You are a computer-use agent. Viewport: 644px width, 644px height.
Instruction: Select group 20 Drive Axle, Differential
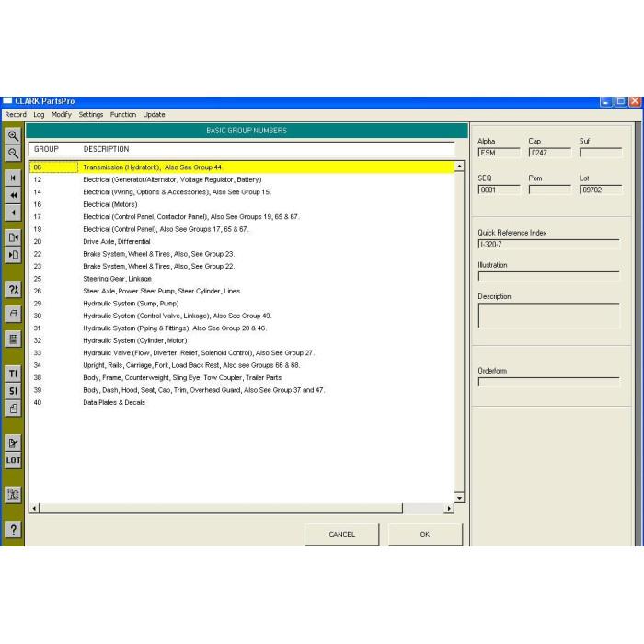click(x=242, y=241)
